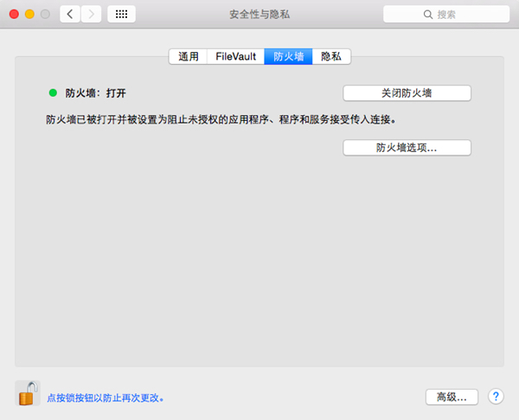
Task: Switch to the 通用 tab
Action: [189, 56]
